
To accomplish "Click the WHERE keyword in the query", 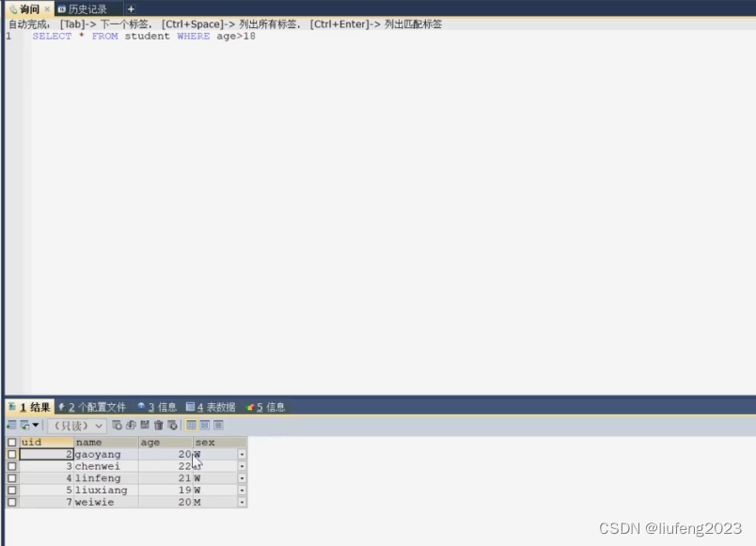I will 194,36.
